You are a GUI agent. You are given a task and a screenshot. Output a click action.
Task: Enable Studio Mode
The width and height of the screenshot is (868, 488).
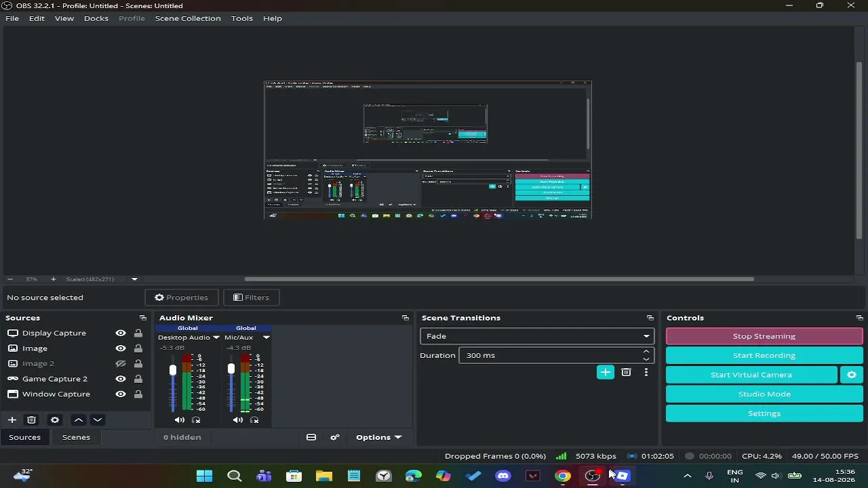click(764, 394)
